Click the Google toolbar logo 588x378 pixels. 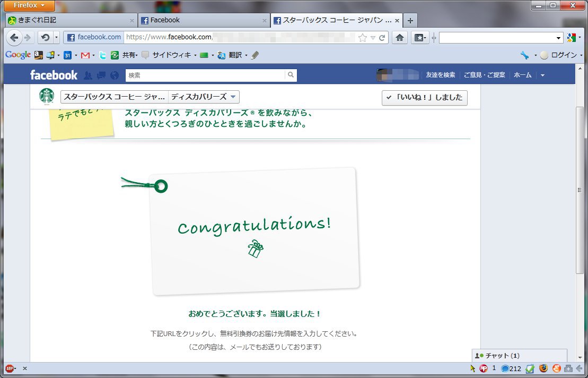tap(17, 55)
